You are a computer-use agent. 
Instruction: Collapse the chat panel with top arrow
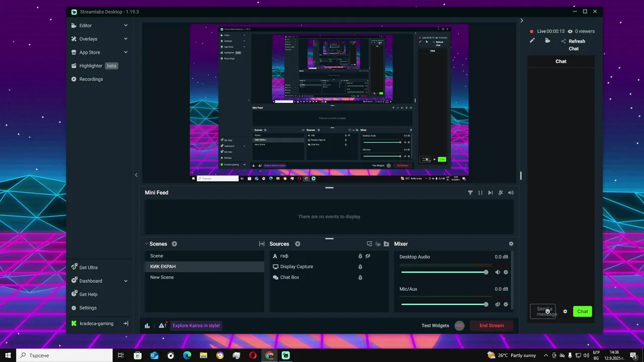click(522, 21)
